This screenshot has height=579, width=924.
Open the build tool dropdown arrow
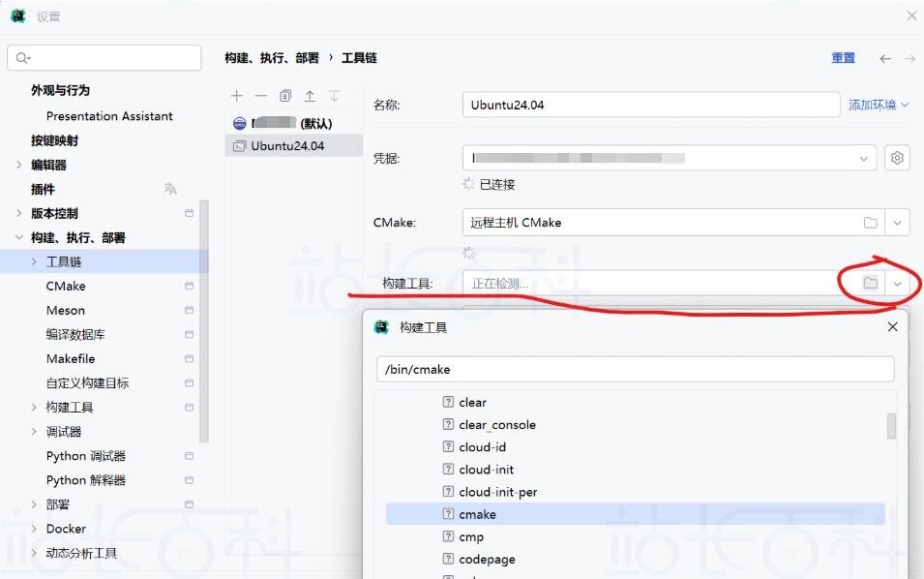click(897, 284)
